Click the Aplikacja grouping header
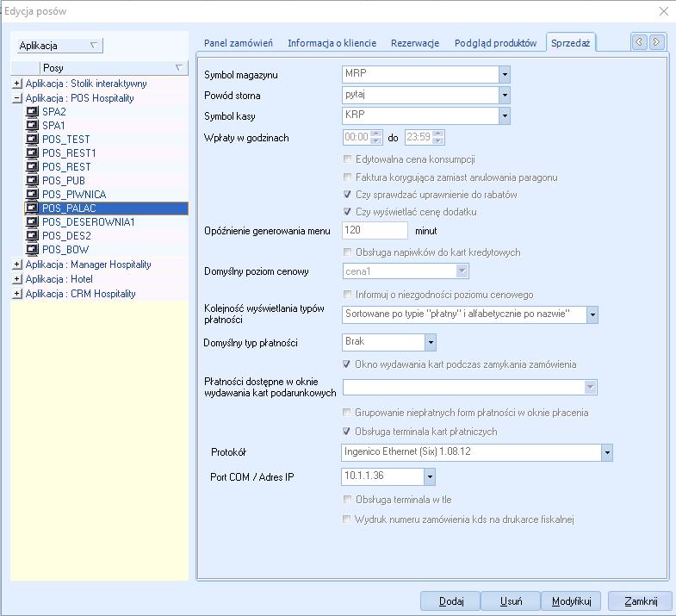The height and width of the screenshot is (616, 676). point(60,46)
